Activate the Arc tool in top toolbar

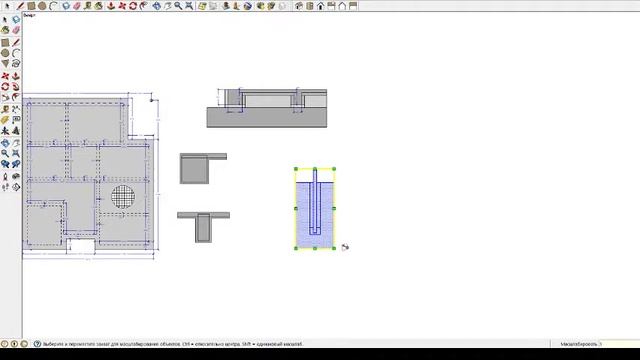pos(53,6)
